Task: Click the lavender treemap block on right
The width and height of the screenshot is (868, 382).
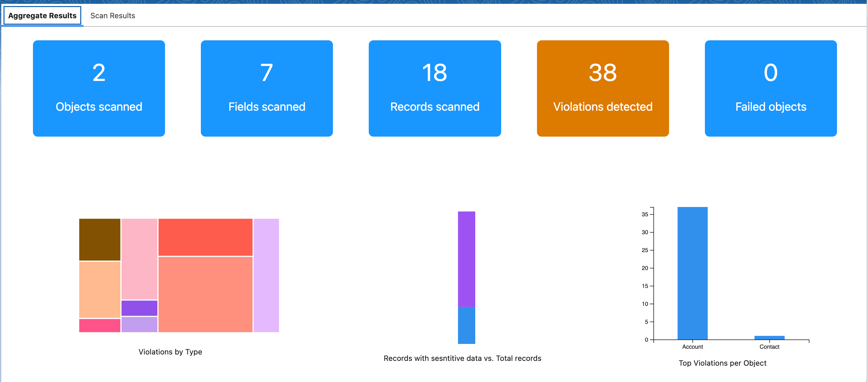Action: pos(266,275)
